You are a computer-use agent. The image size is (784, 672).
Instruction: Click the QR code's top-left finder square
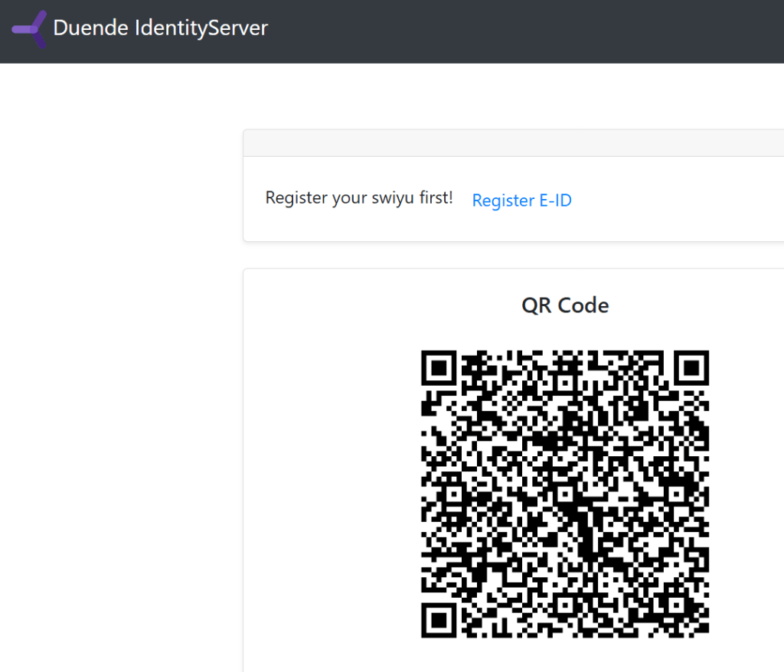pyautogui.click(x=439, y=369)
